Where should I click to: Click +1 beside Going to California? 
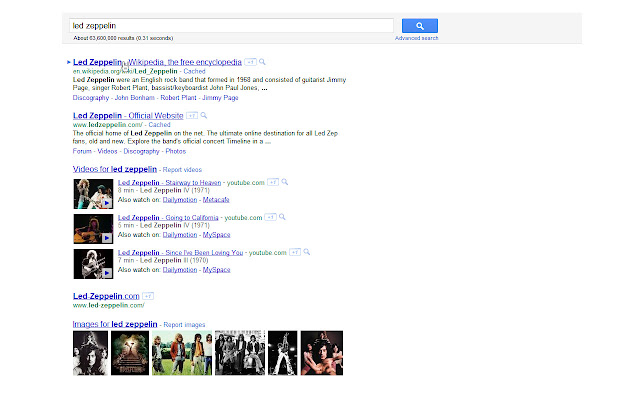[271, 218]
